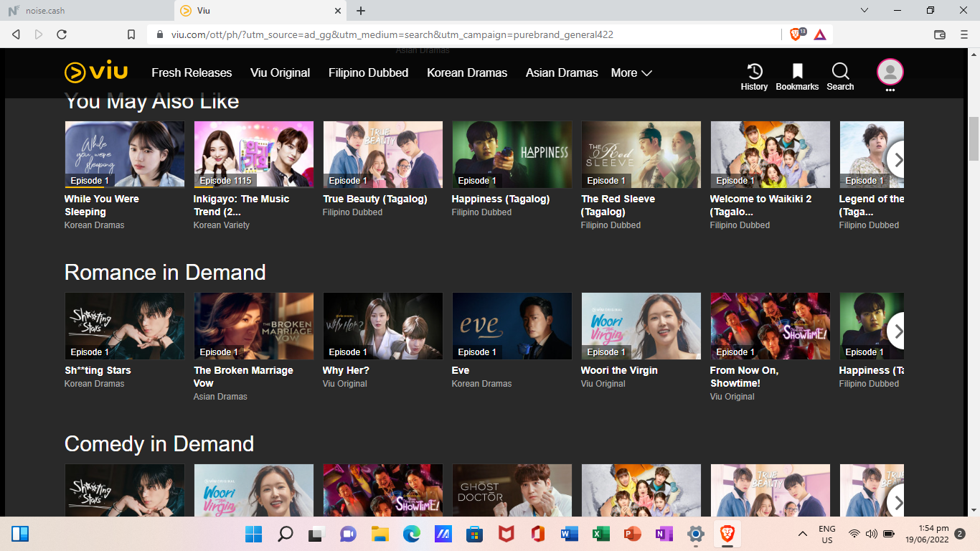Open taskbar Search
Viewport: 980px width, 551px height.
click(x=286, y=534)
